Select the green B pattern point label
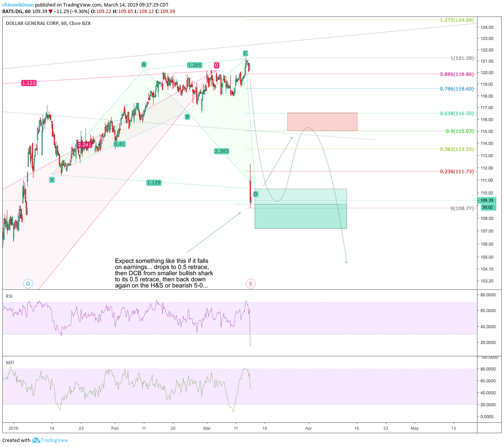Screen dimensions: 504x447 pos(187,117)
